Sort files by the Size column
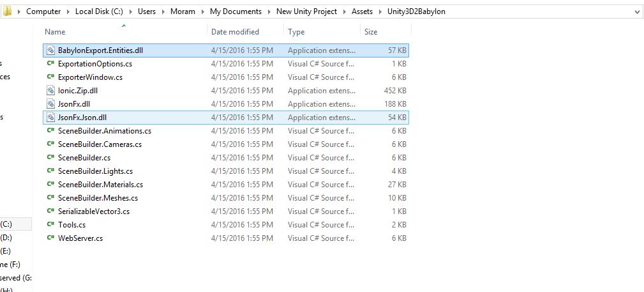644x292 pixels. 370,32
